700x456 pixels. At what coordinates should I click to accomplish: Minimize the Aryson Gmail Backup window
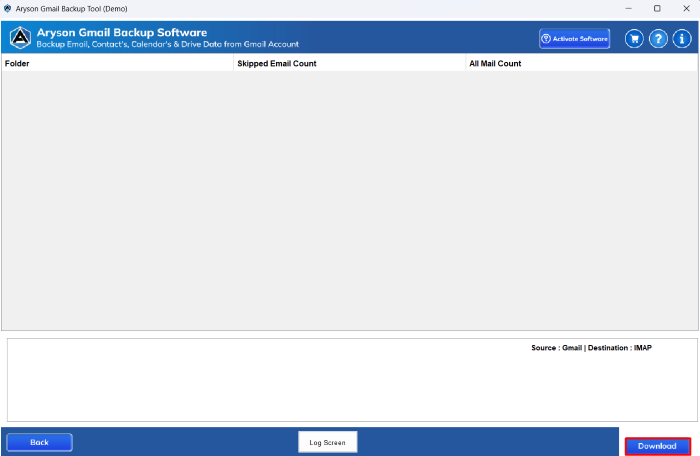pyautogui.click(x=628, y=8)
